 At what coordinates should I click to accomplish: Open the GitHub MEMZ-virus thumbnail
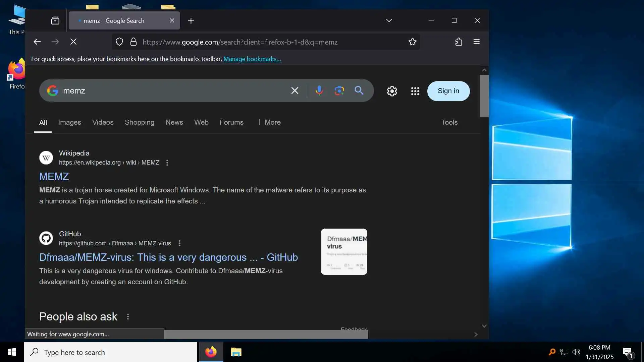[344, 252]
